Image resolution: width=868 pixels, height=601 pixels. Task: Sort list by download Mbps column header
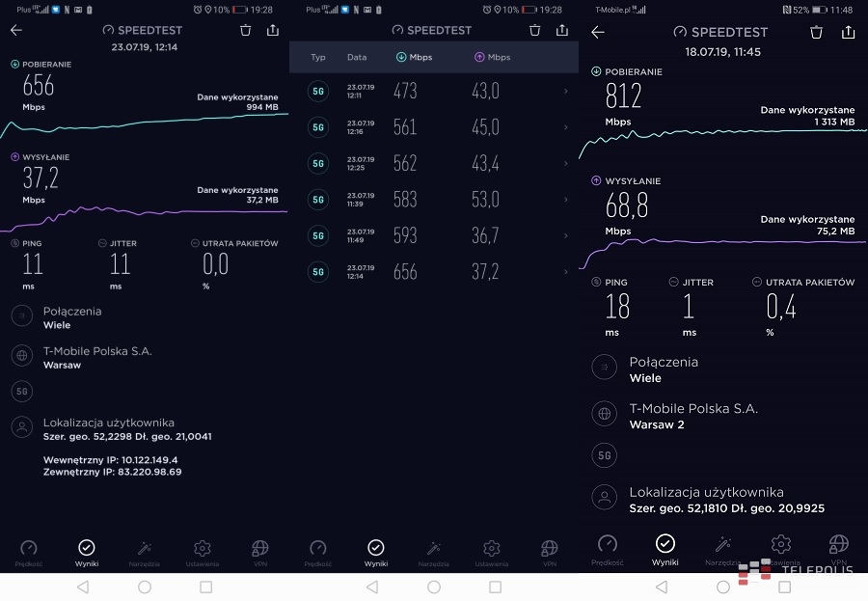[x=414, y=58]
